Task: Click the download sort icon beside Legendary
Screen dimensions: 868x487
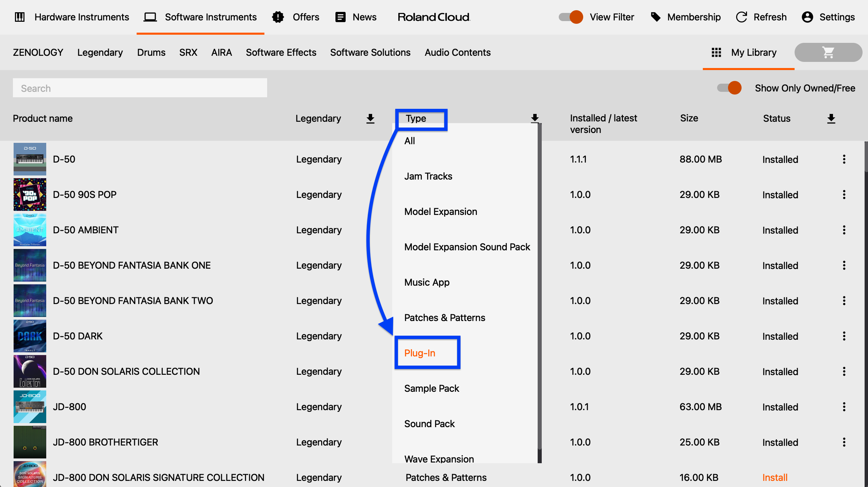Action: point(370,118)
